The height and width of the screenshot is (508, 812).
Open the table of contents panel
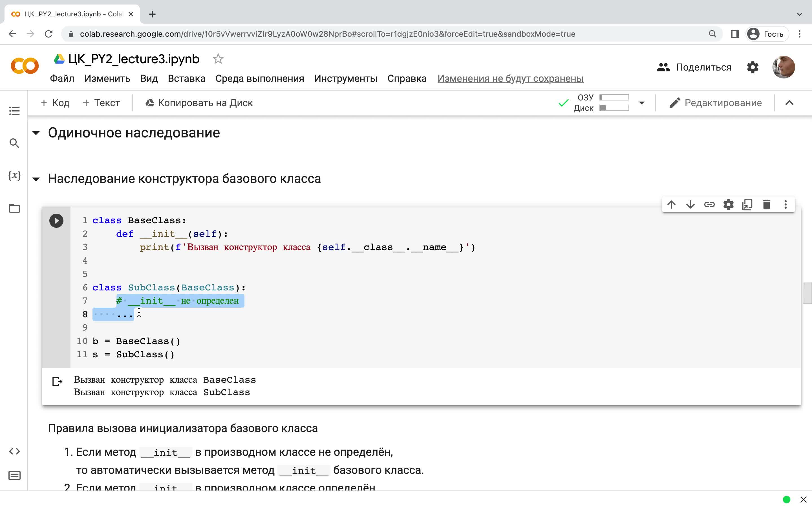[x=14, y=111]
